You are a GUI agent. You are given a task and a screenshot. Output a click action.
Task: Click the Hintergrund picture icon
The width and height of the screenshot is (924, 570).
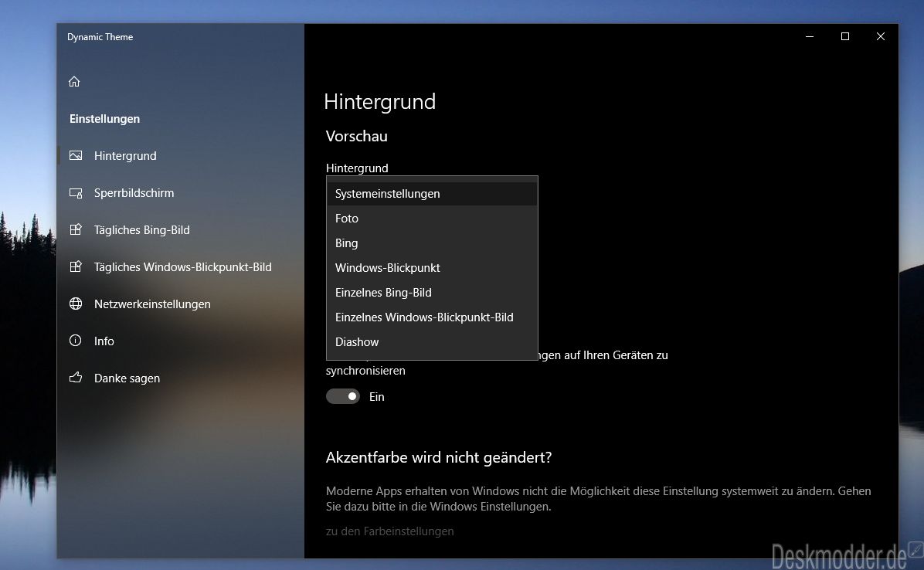(x=76, y=155)
